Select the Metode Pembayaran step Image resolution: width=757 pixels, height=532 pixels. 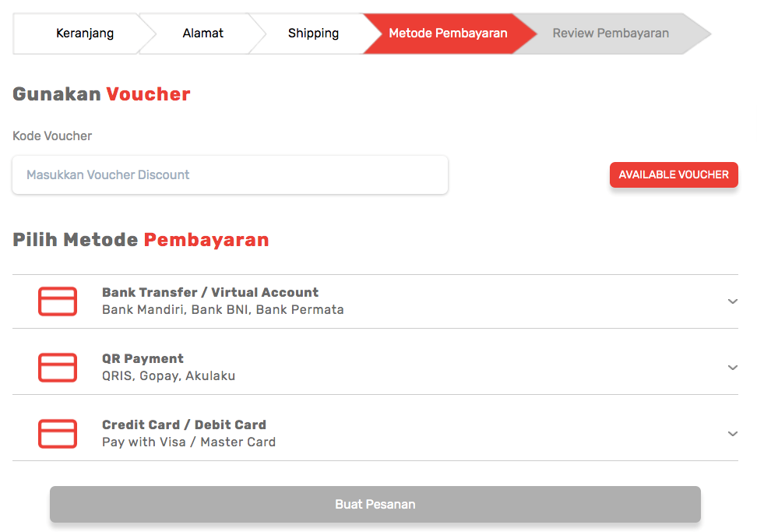pyautogui.click(x=448, y=33)
